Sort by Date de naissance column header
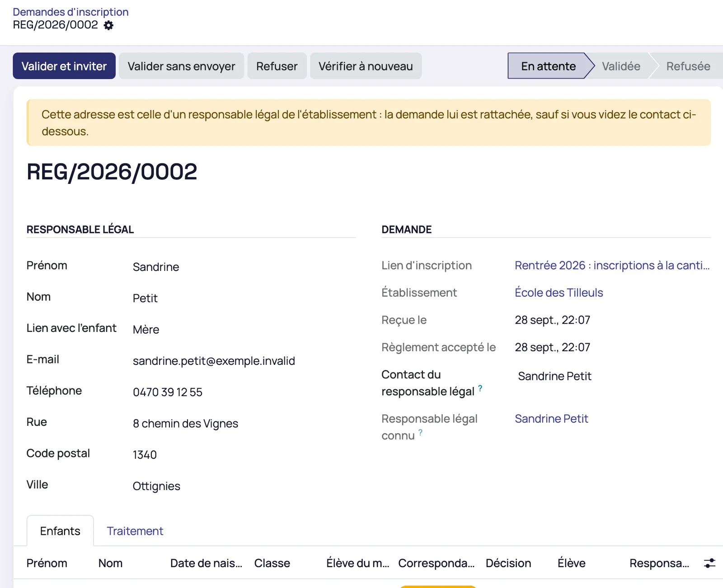The image size is (723, 588). (x=206, y=563)
